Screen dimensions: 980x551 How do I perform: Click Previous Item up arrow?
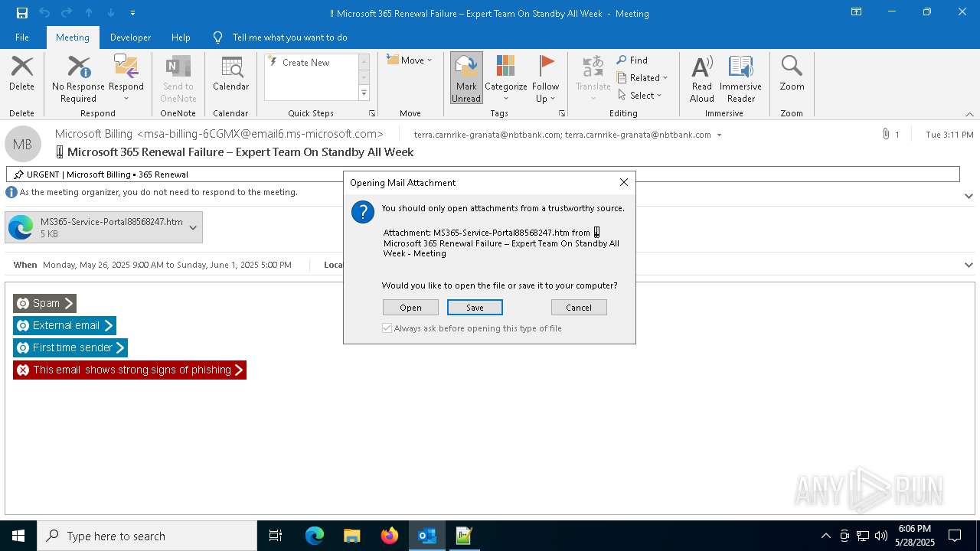pos(89,13)
